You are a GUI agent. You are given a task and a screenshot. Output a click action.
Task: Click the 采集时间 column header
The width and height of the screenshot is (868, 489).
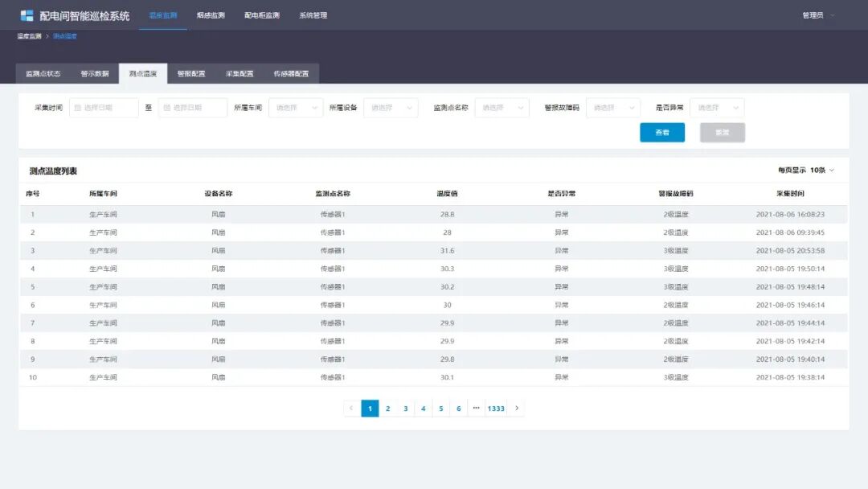(x=790, y=194)
